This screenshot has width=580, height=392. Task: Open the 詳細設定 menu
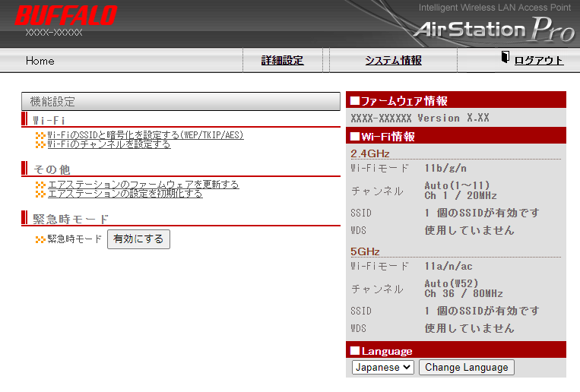[x=282, y=61]
